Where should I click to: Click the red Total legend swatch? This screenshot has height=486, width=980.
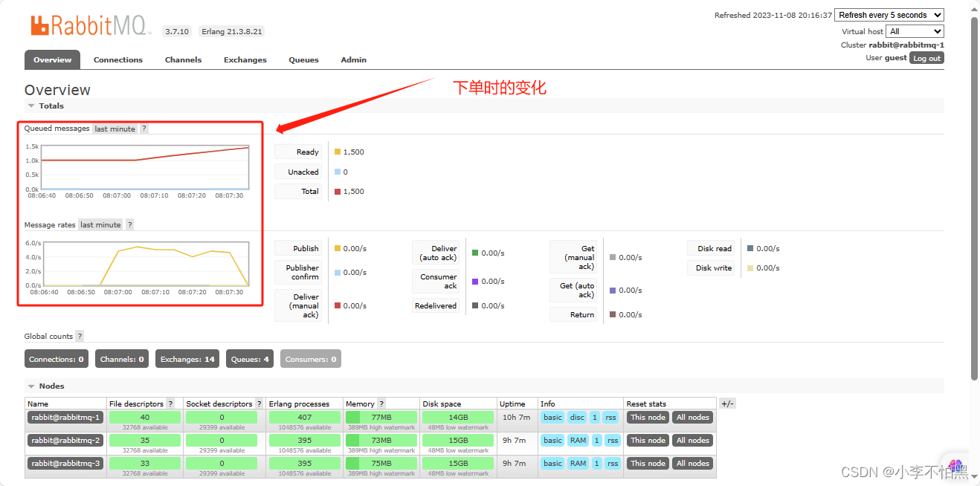coord(338,191)
